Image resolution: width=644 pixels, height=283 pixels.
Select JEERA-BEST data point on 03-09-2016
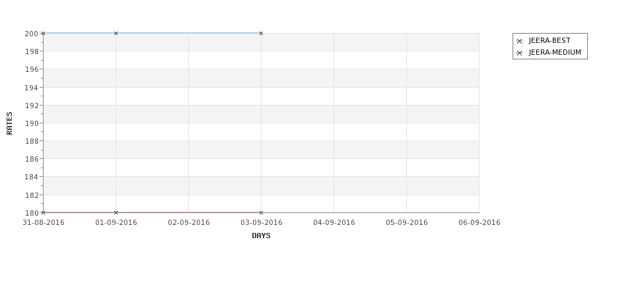(261, 33)
